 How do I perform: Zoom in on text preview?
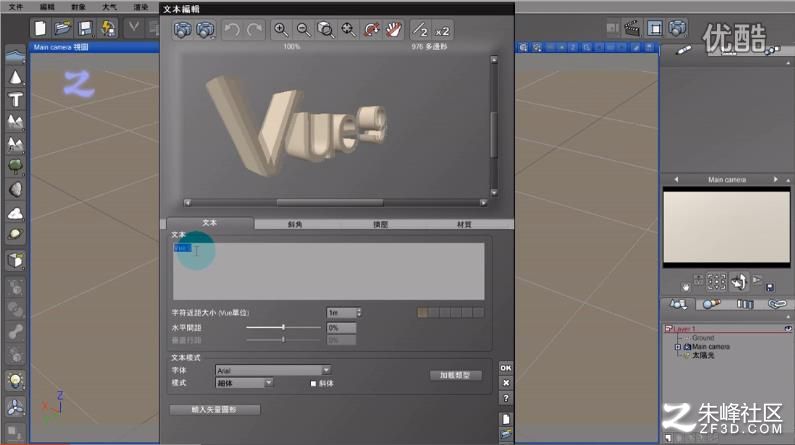click(280, 30)
